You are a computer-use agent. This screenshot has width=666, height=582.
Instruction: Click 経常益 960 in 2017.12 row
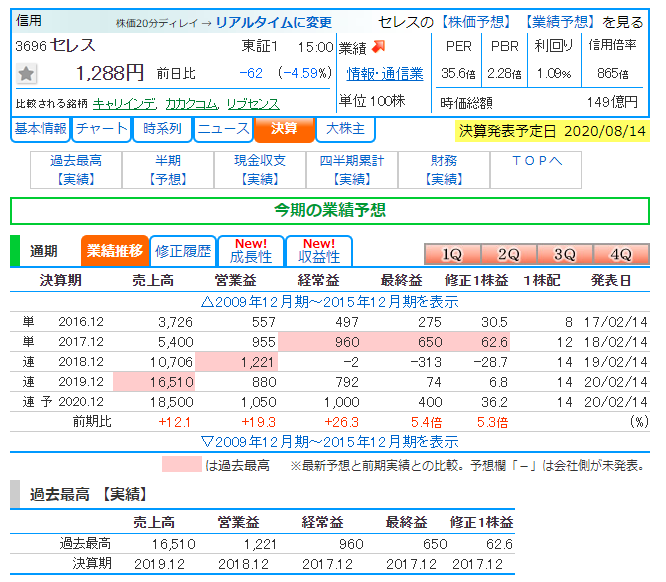tap(347, 342)
